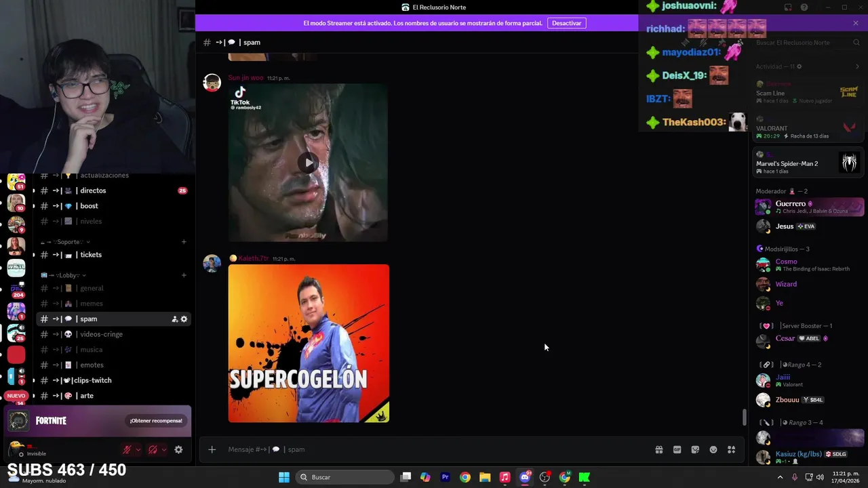Open OBS Studio from taskbar
The image size is (868, 488).
(545, 477)
